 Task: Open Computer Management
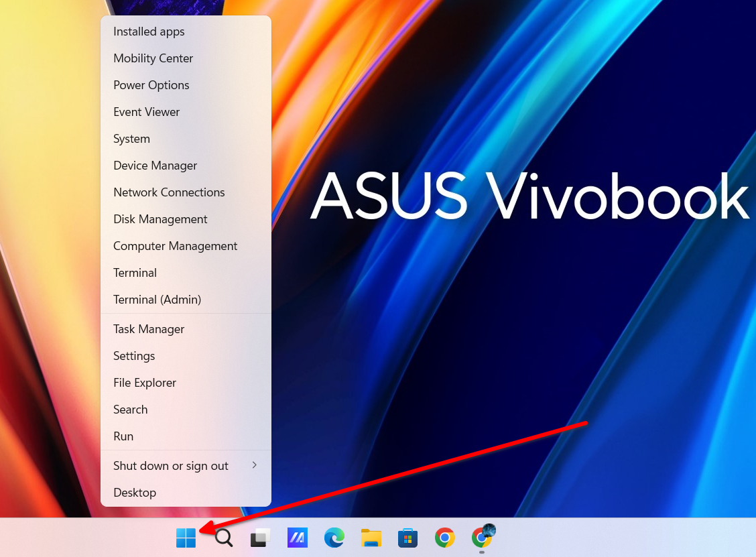coord(186,246)
